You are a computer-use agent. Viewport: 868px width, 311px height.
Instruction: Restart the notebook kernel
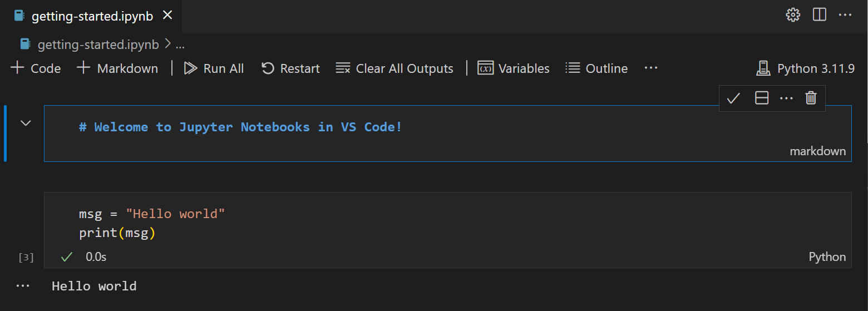click(290, 68)
